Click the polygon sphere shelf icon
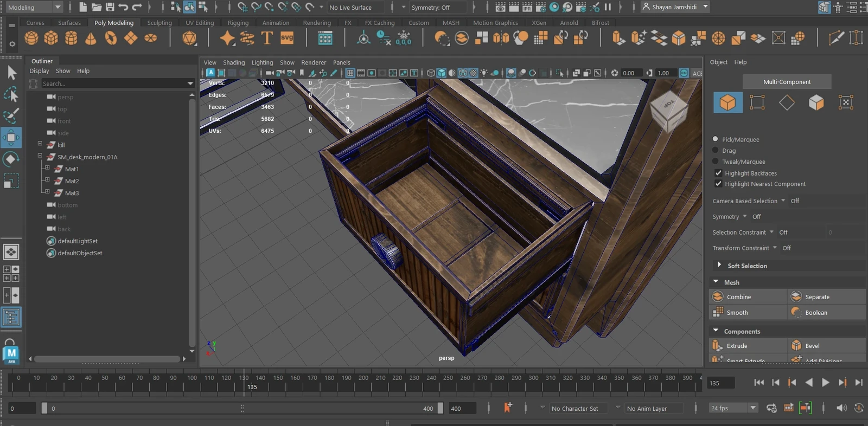 [31, 38]
